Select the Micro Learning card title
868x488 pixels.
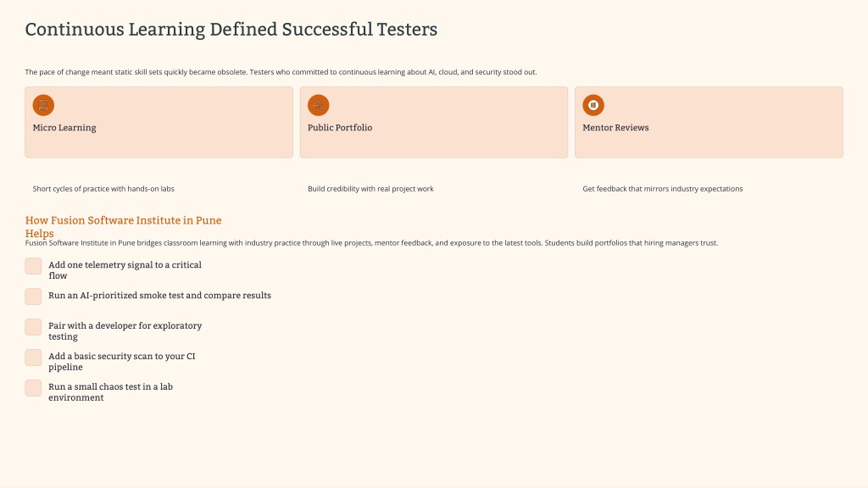64,128
